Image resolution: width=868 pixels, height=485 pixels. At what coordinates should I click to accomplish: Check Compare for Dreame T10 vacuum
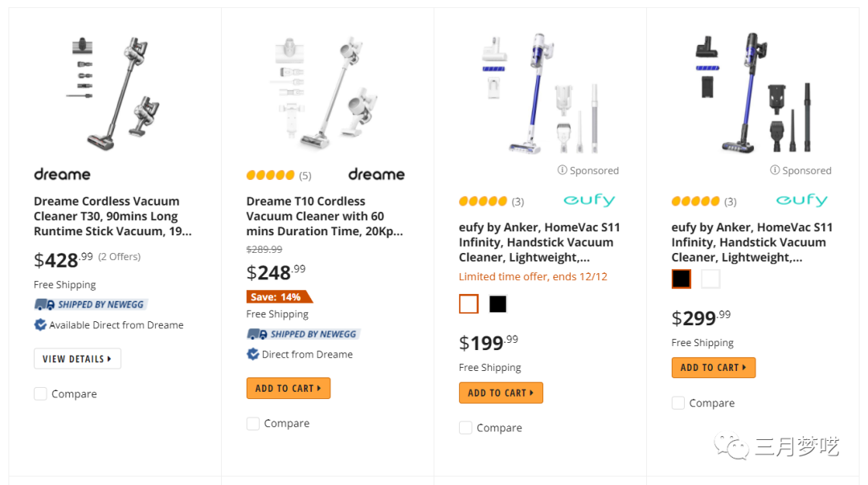tap(253, 423)
